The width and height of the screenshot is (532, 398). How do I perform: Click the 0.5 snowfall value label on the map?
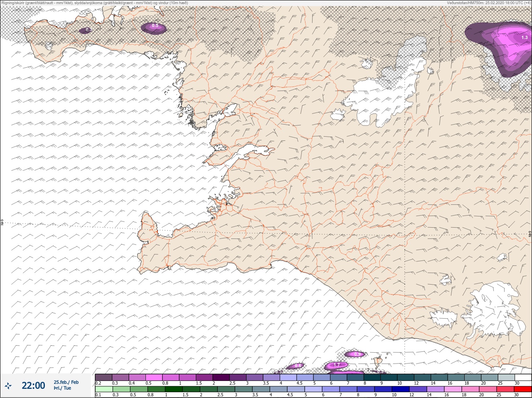click(155, 26)
